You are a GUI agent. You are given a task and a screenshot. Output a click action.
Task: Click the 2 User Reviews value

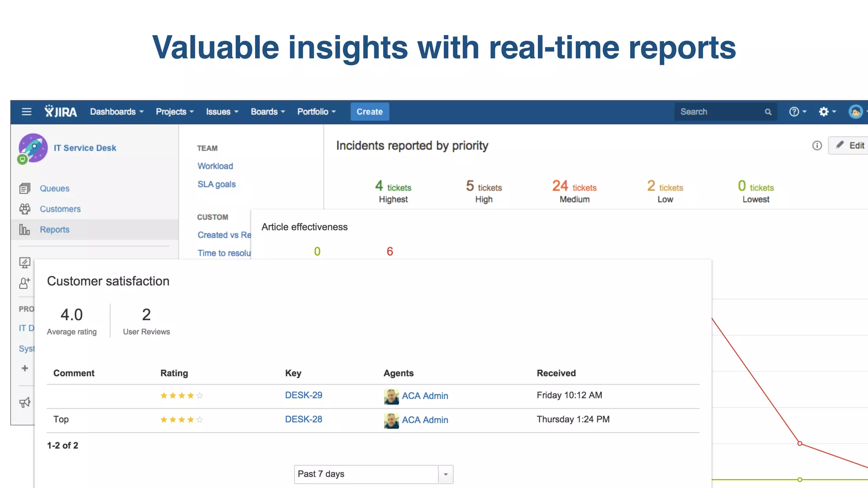click(x=146, y=315)
